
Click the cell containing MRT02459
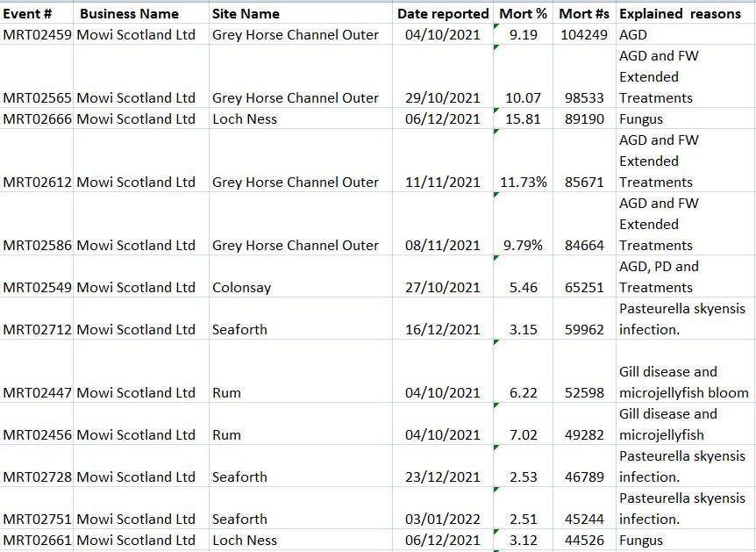click(x=36, y=34)
